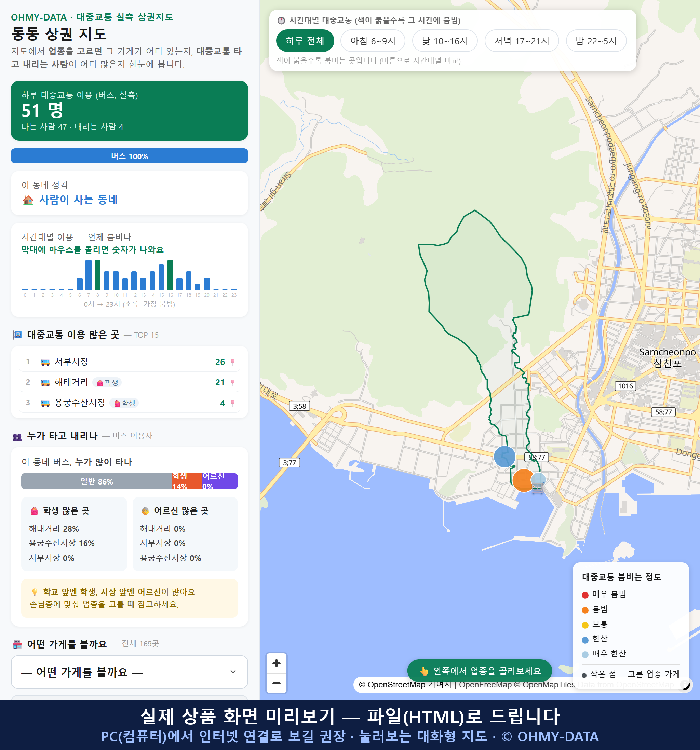Screen dimensions: 700x750
Task: Click the 해태거리 0% elder entry
Action: point(163,529)
